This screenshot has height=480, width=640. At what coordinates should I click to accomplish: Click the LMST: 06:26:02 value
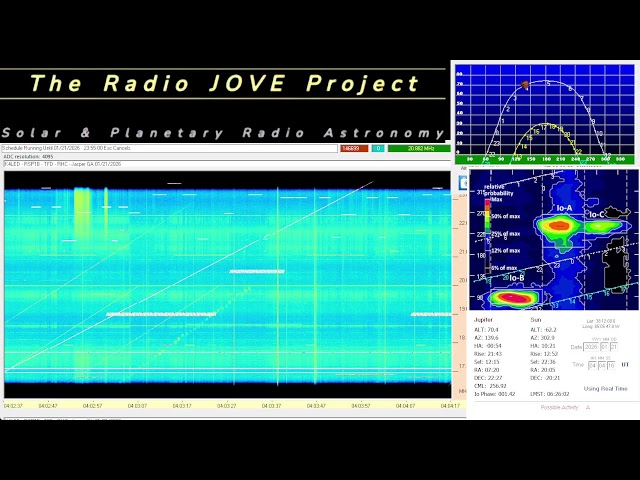coord(549,394)
